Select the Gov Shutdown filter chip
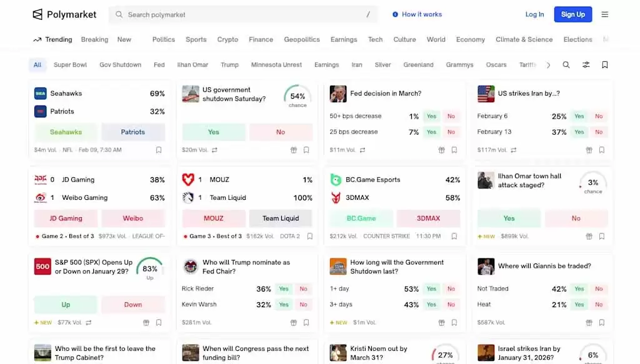 coord(120,65)
